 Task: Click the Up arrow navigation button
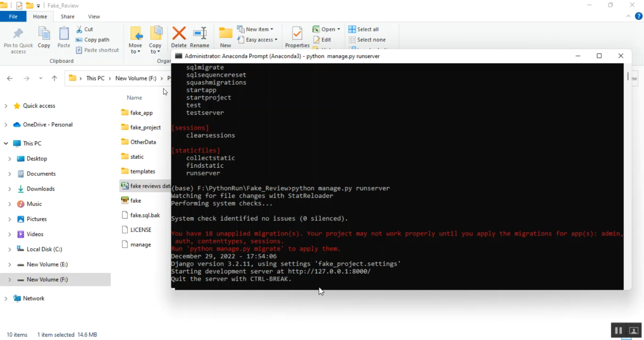[x=55, y=78]
